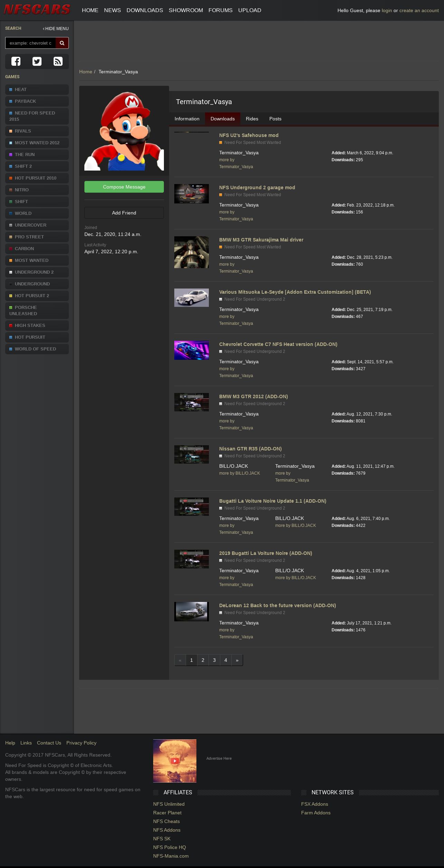Image resolution: width=444 pixels, height=868 pixels.
Task: Click the Sakurajima Mai driver thumbnail
Action: [192, 252]
